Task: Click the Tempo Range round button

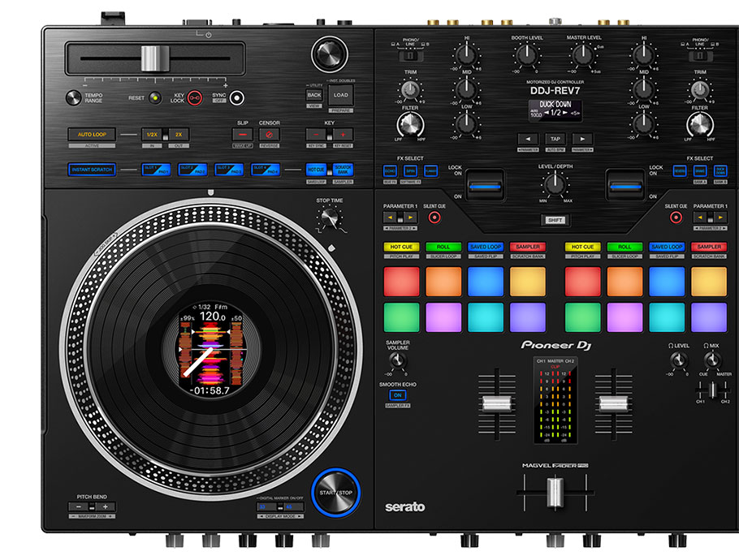Action: [x=73, y=98]
